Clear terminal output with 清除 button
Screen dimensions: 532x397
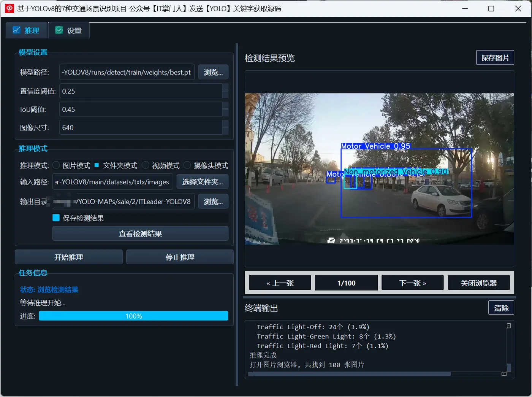501,308
